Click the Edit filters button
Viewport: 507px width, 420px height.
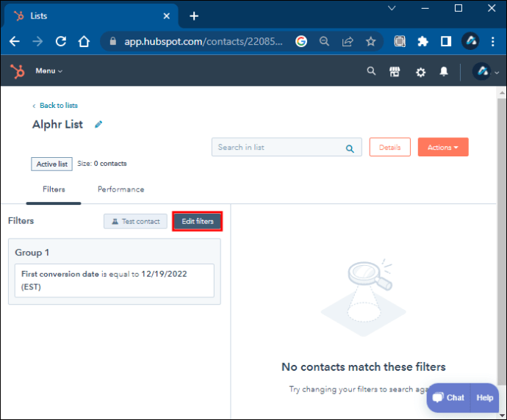198,221
